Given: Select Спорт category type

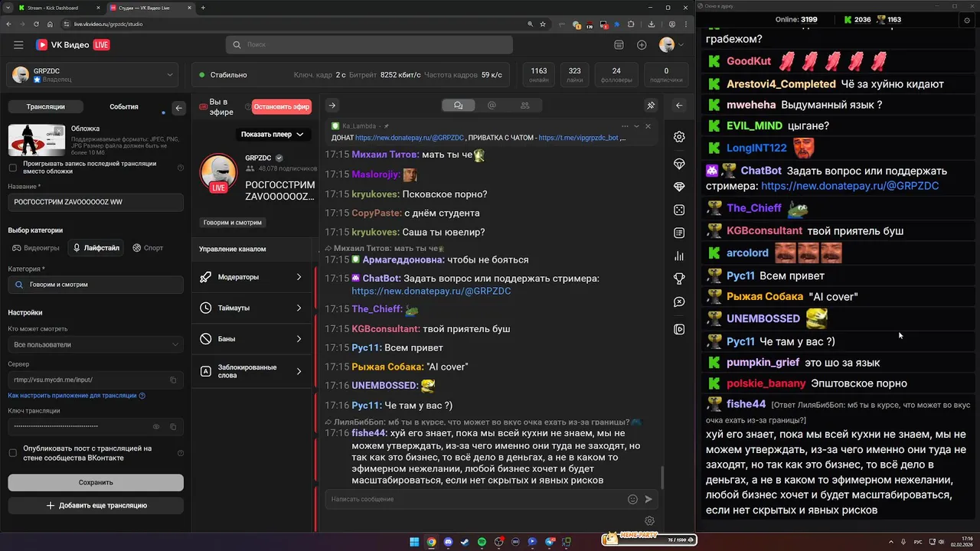Looking at the screenshot, I should click(148, 248).
